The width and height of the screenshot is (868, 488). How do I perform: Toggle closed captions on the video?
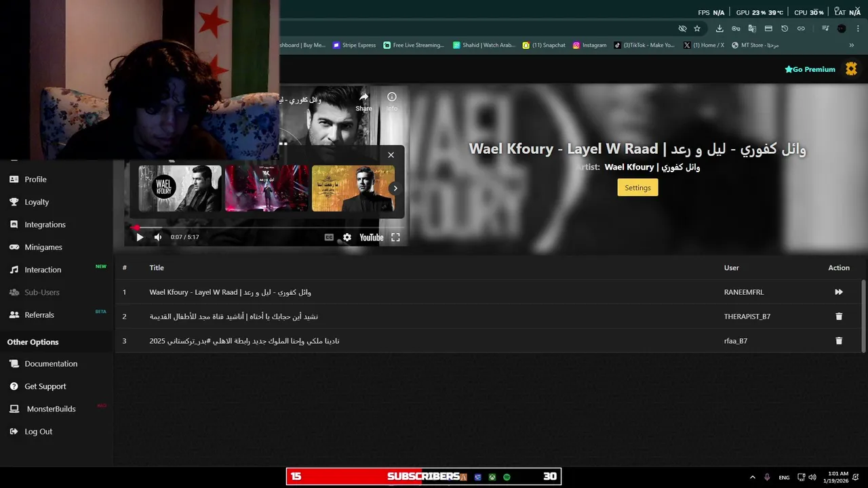pos(329,237)
